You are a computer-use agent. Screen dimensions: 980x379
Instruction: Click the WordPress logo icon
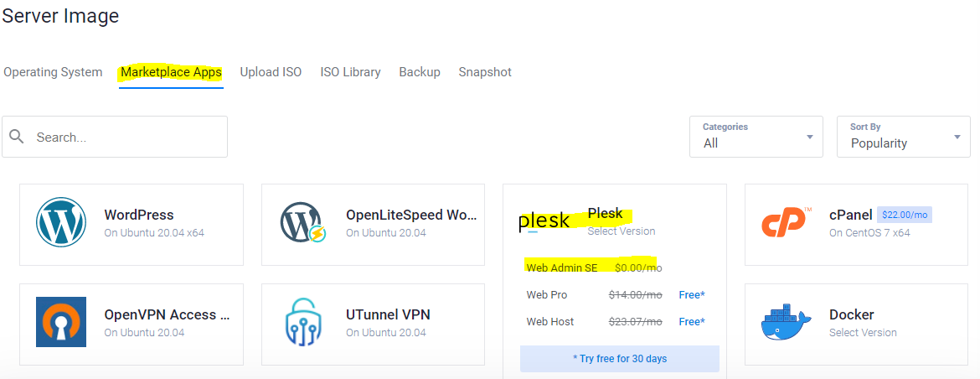pyautogui.click(x=60, y=221)
